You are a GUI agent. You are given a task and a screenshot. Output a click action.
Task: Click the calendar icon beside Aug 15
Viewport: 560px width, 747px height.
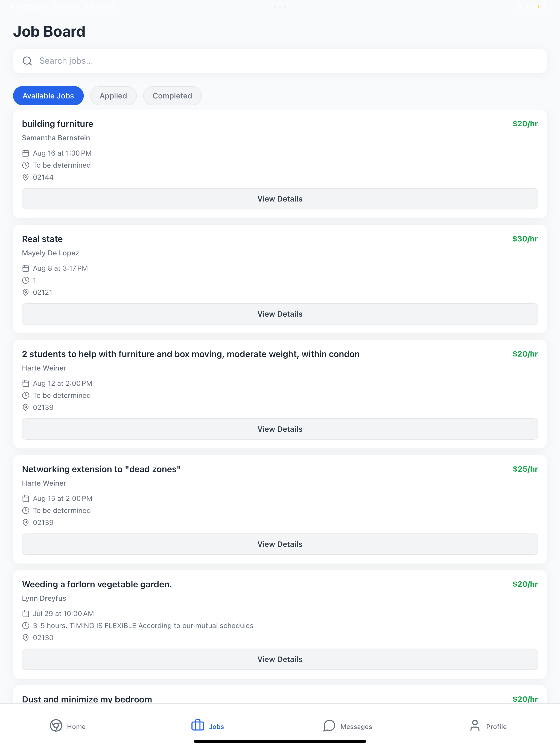(26, 499)
